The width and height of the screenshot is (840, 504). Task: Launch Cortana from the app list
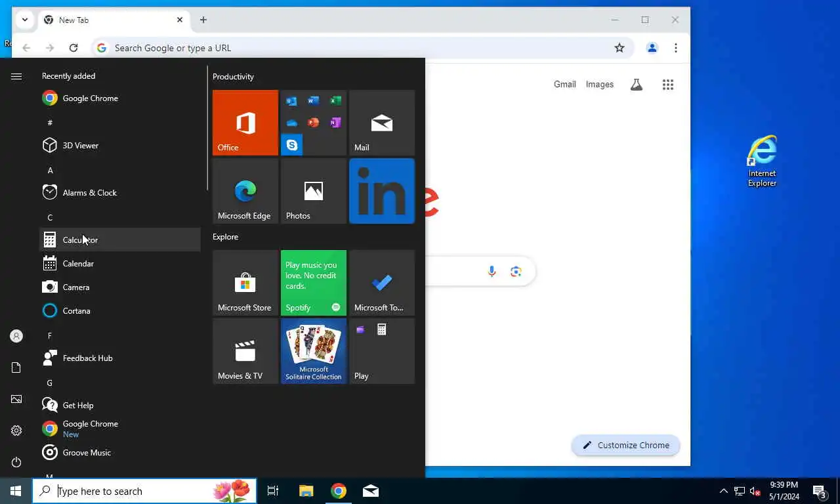coord(120,311)
